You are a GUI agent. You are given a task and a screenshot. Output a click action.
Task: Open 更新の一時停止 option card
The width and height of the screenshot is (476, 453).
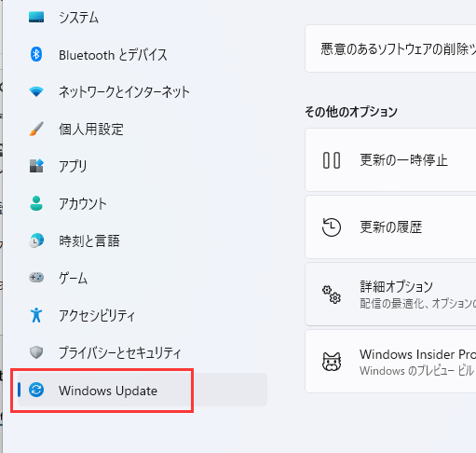tap(390, 160)
